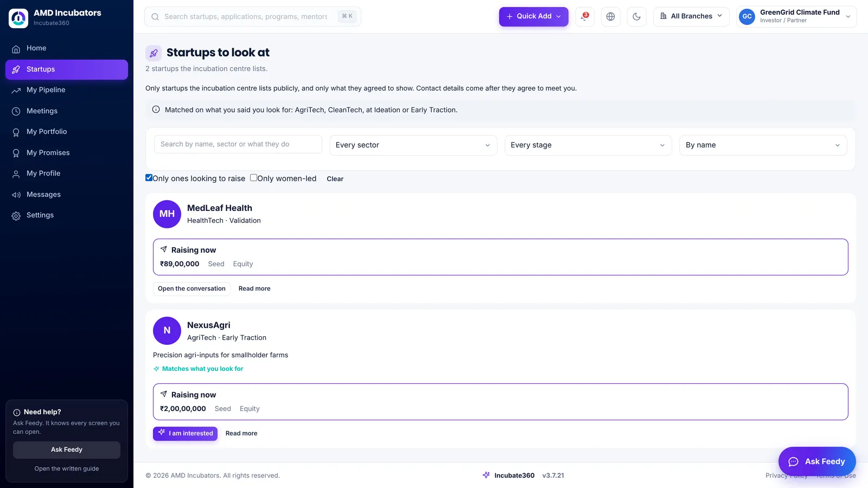
Task: Select Startups in the sidebar
Action: (67, 69)
